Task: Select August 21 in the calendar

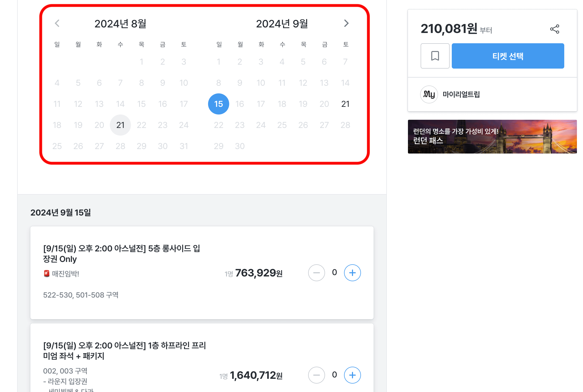Action: [120, 125]
